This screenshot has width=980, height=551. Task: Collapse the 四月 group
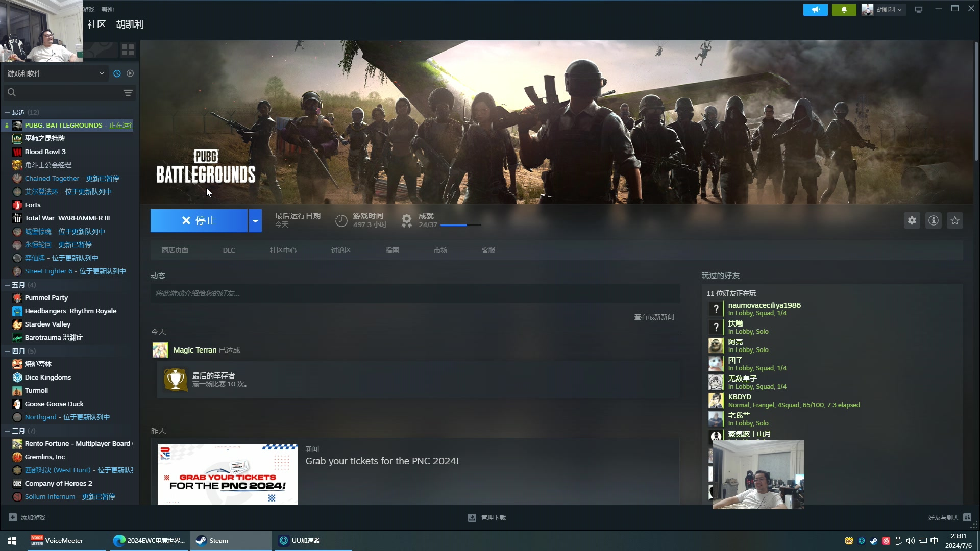(7, 352)
